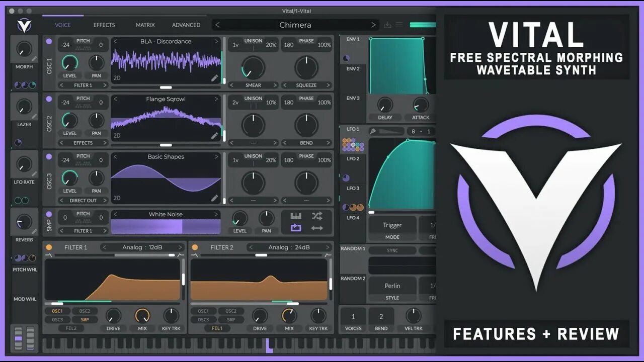Open OSC 1 FILTER 1 routing selector
Screen dimensions: 644x362
tap(83, 85)
